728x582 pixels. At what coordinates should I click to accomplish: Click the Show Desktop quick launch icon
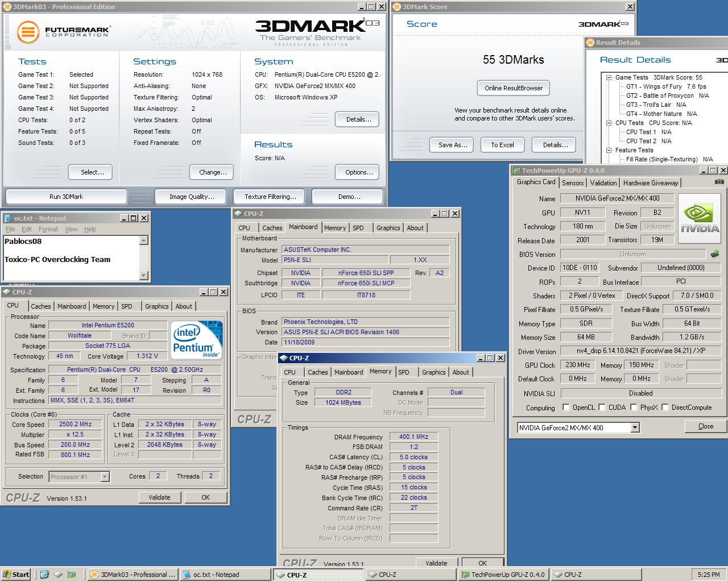pos(58,575)
